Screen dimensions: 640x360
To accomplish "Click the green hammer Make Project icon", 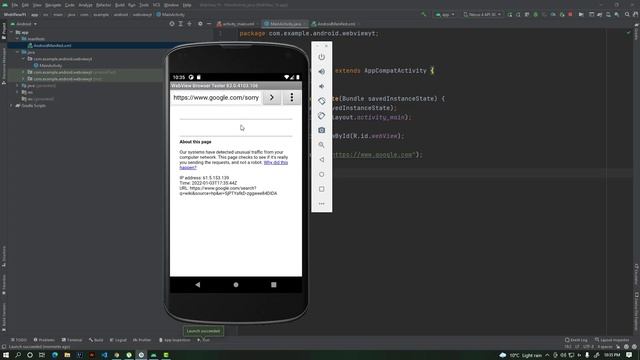I will click(x=424, y=14).
